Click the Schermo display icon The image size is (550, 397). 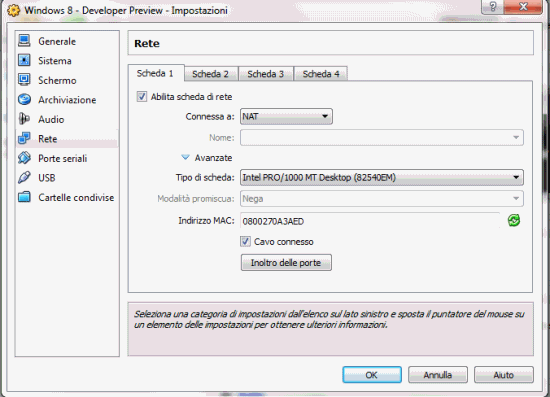coord(24,80)
